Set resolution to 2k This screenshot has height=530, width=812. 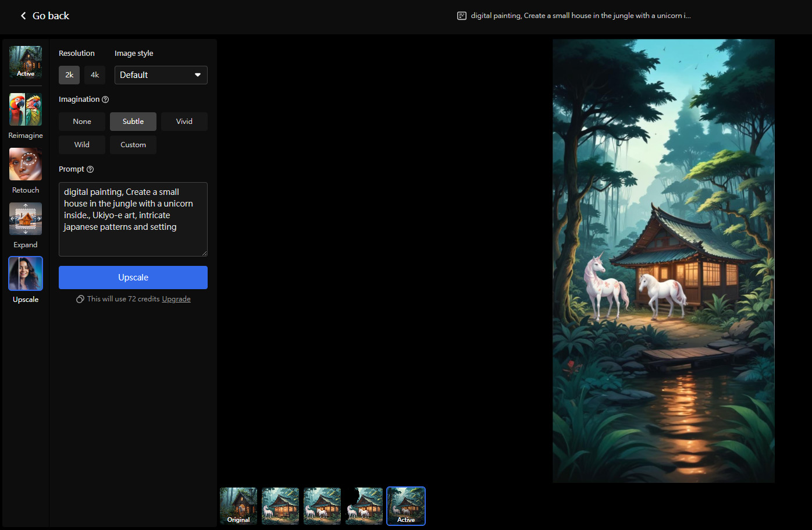coord(69,75)
